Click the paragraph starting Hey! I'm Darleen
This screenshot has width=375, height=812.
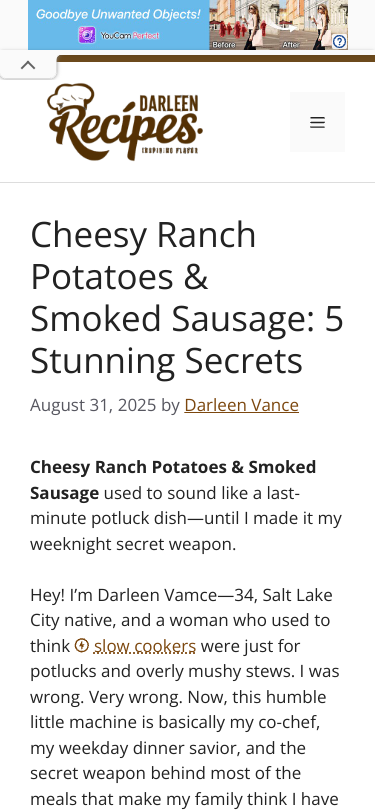(x=185, y=698)
